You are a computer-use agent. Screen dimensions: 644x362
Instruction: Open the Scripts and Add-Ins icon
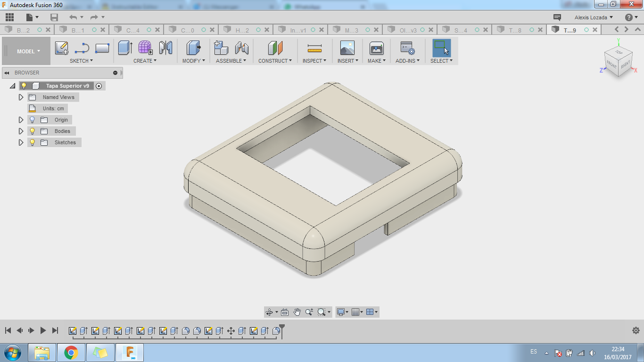pyautogui.click(x=407, y=48)
